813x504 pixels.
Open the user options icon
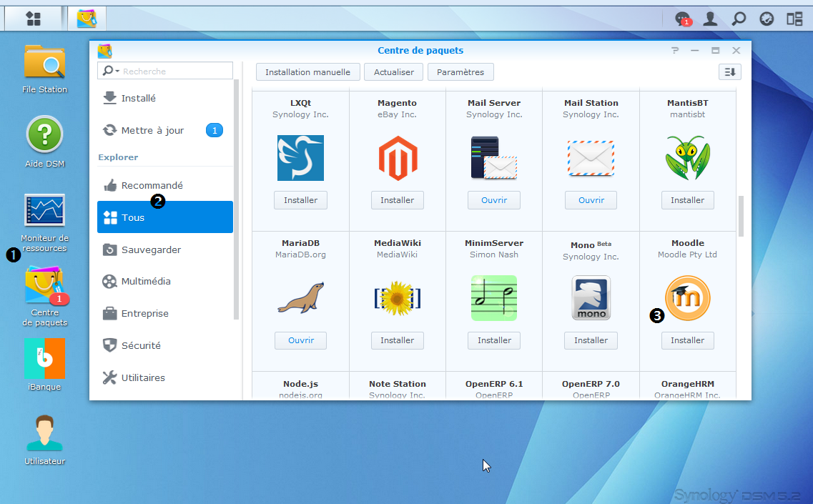(710, 19)
